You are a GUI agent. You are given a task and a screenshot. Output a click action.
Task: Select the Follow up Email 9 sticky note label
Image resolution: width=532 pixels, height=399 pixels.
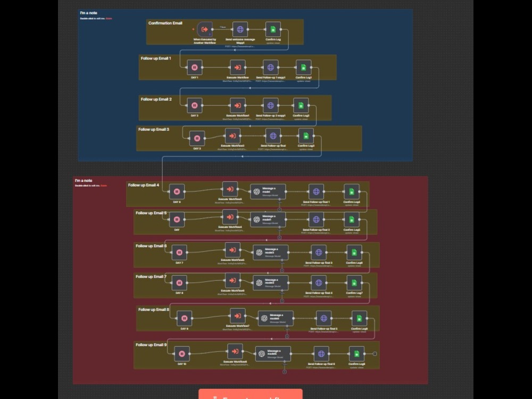(x=151, y=345)
